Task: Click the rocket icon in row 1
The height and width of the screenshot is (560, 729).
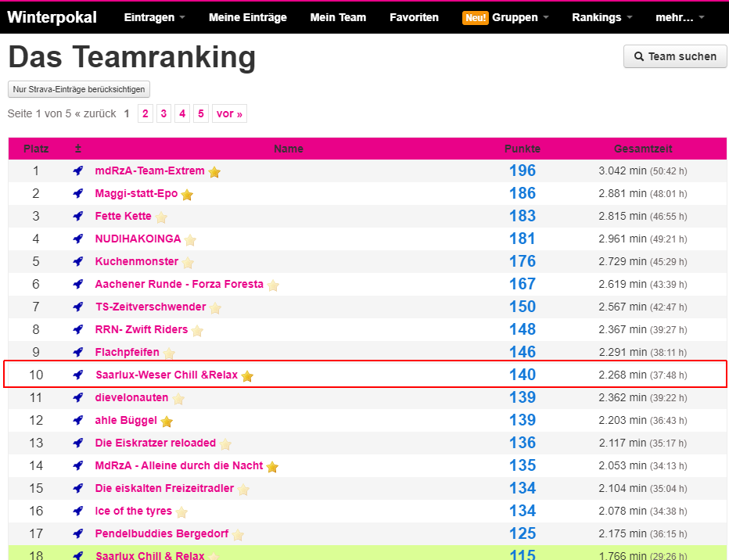Action: 78,171
